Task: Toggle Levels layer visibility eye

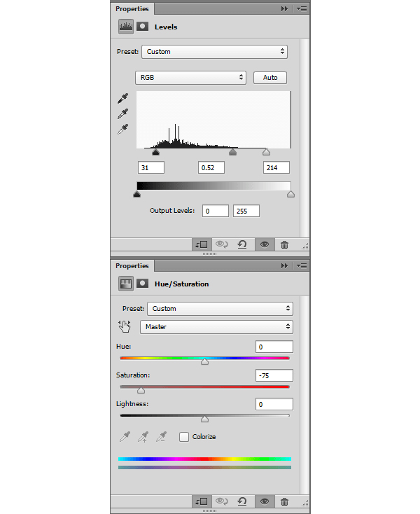Action: click(x=265, y=244)
